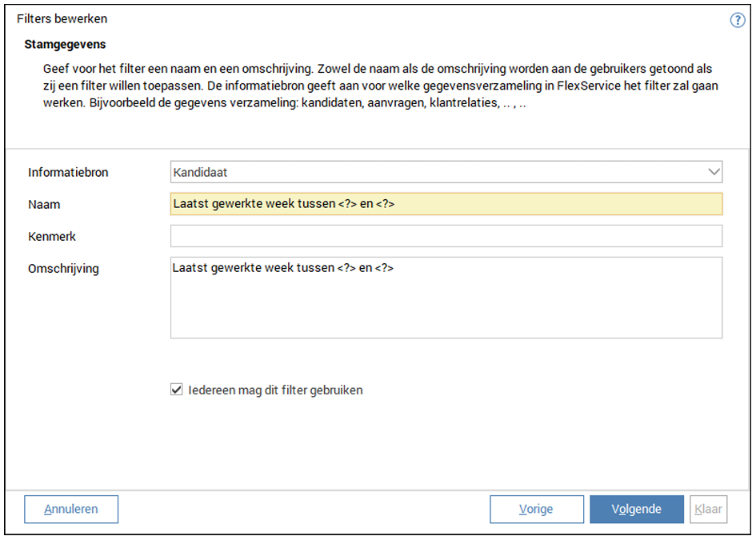Click the Naam field label

tap(44, 204)
